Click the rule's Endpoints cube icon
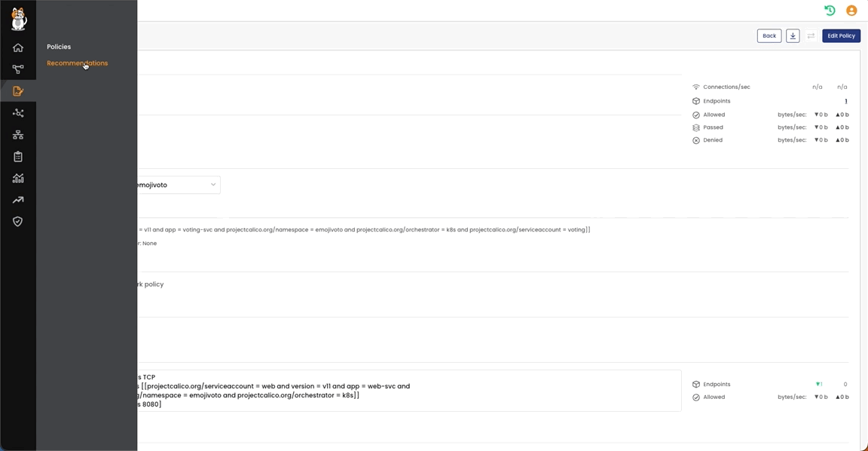The image size is (868, 451). pos(696,384)
